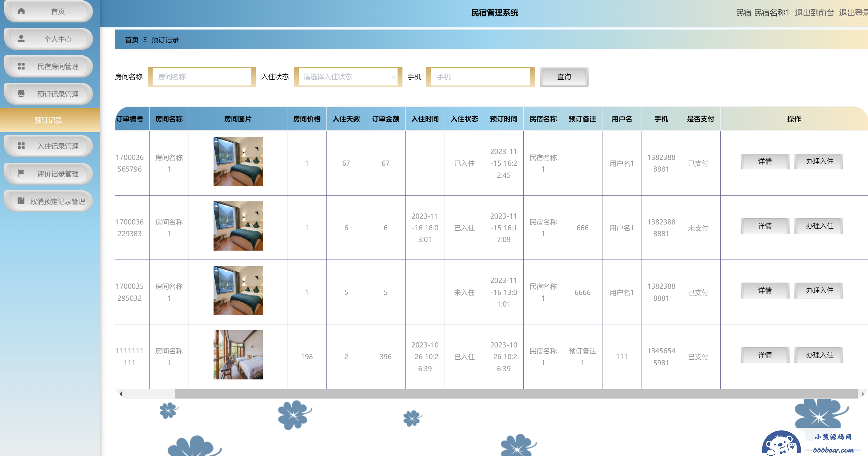
Task: View 详情 for order 1111111111
Action: pos(765,355)
